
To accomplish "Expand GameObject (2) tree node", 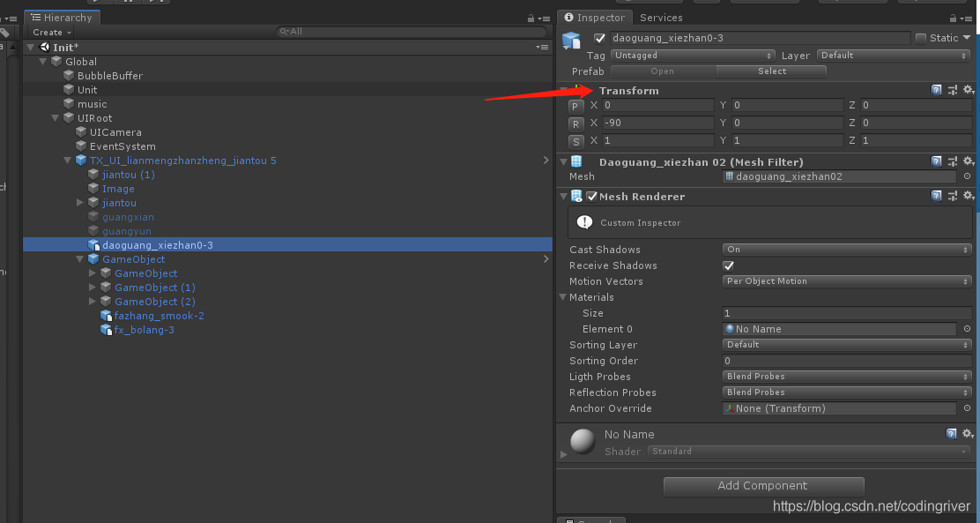I will click(93, 302).
